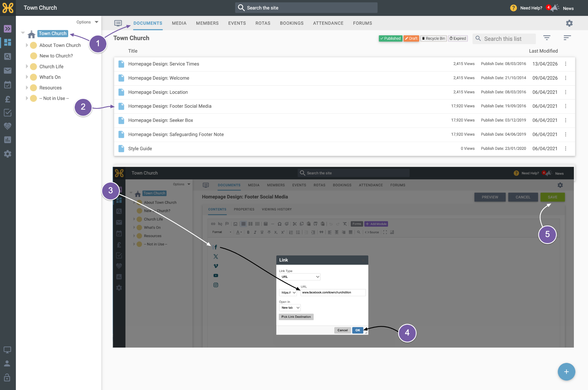The height and width of the screenshot is (390, 588).
Task: Expand the About Town Church tree node
Action: (27, 45)
